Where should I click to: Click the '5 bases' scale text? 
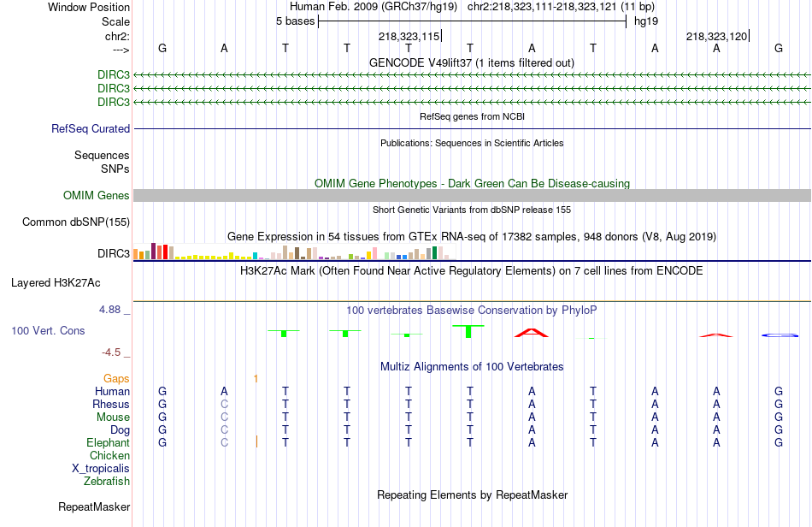(x=295, y=21)
